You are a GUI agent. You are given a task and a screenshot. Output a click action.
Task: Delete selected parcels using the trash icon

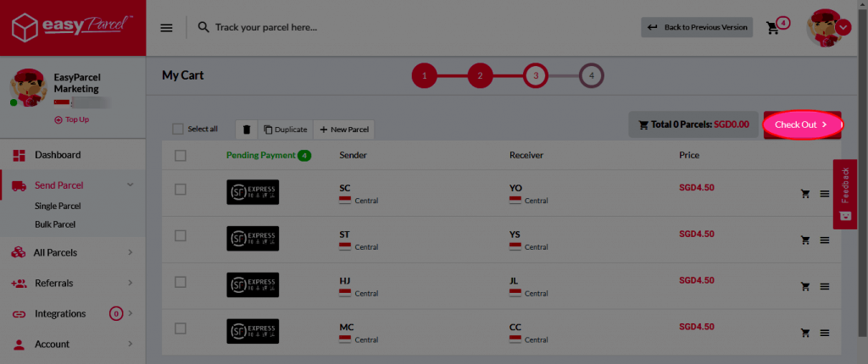pyautogui.click(x=247, y=130)
